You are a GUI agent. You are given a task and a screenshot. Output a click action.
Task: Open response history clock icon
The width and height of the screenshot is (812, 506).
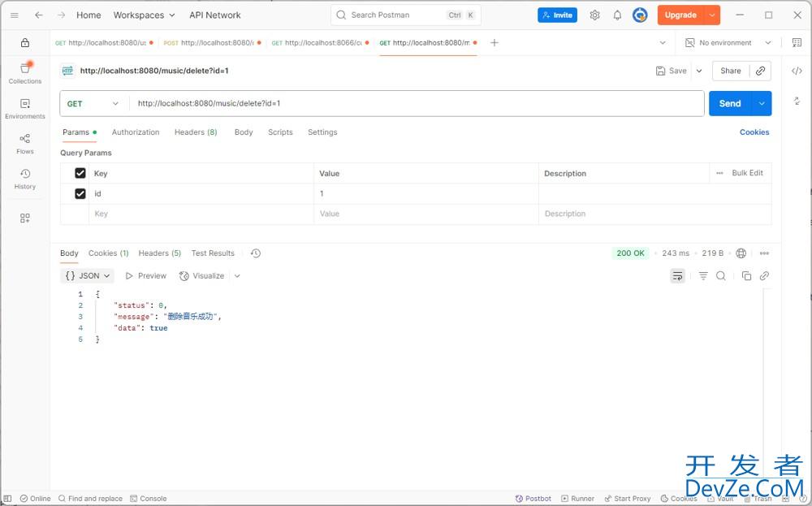(255, 253)
